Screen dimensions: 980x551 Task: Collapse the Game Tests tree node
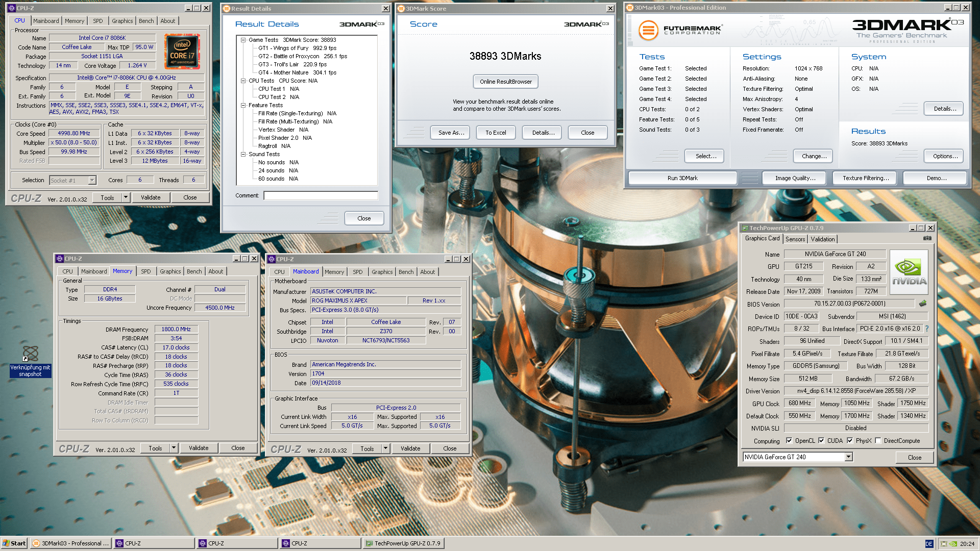tap(243, 40)
